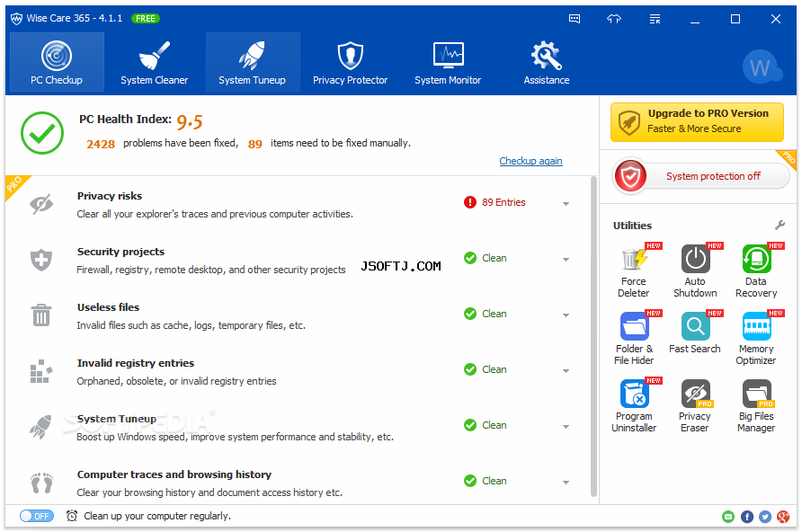Toggle the scheduled cleanup OFF switch
The width and height of the screenshot is (802, 532).
[x=36, y=516]
